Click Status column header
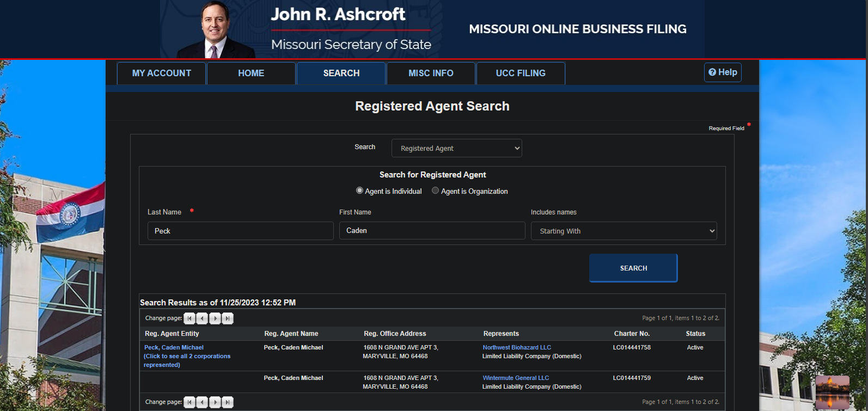Viewport: 868px width, 411px height. pyautogui.click(x=695, y=334)
